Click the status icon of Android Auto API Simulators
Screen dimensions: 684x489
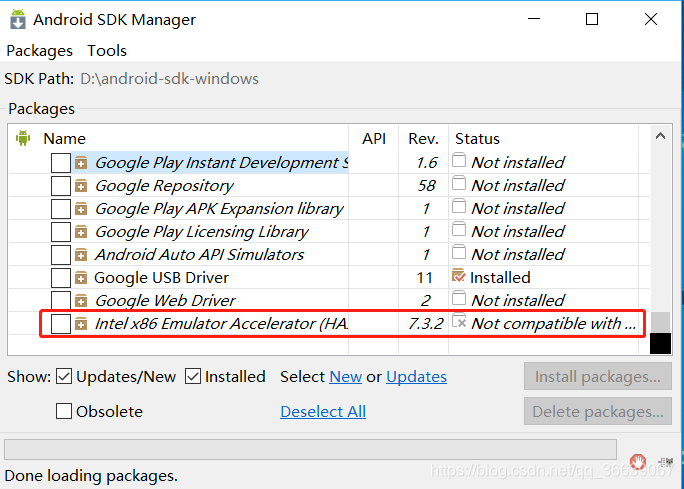tap(458, 252)
